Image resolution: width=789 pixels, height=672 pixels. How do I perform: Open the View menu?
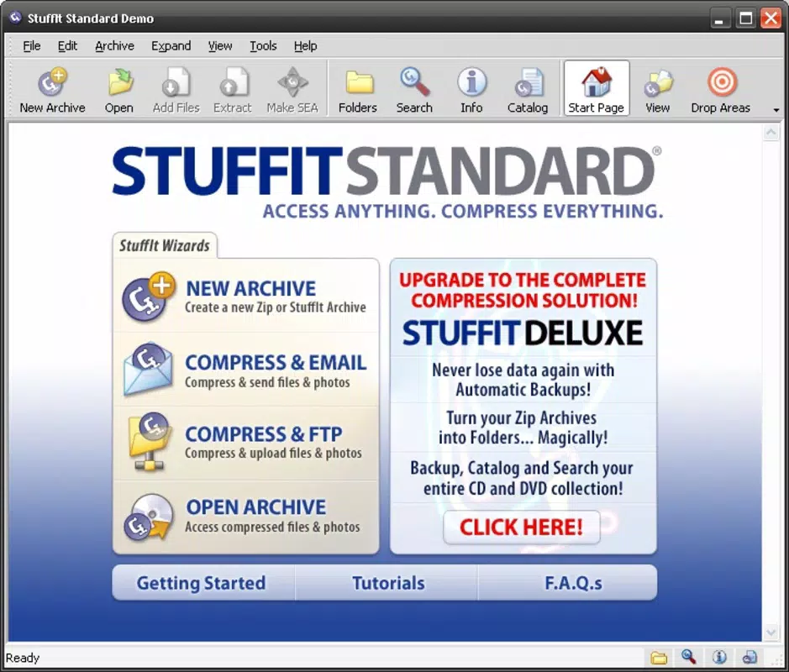[x=220, y=45]
